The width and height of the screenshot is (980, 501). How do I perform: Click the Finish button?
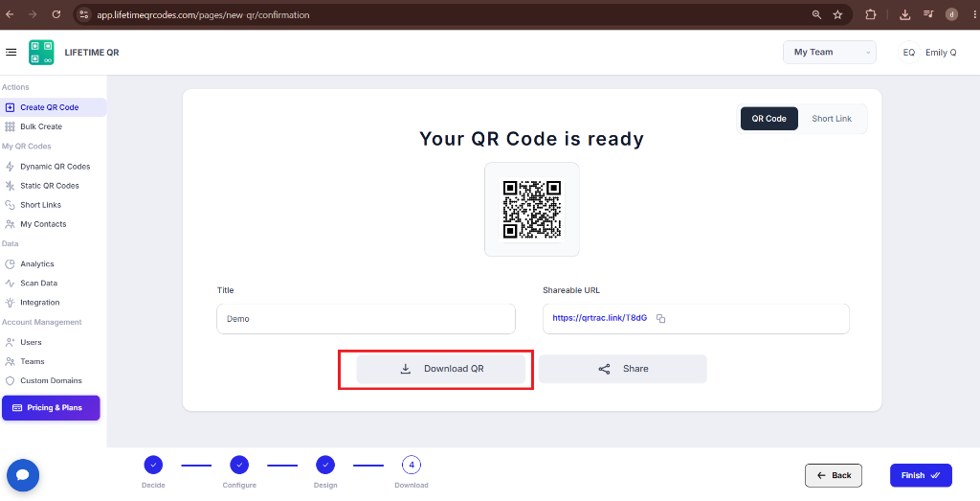[x=921, y=475]
